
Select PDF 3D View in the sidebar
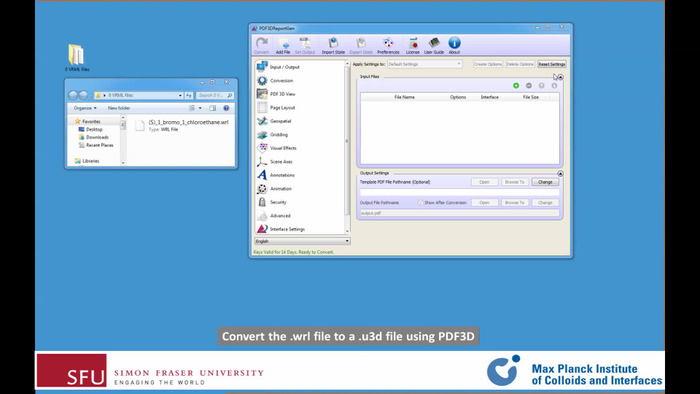pyautogui.click(x=283, y=94)
